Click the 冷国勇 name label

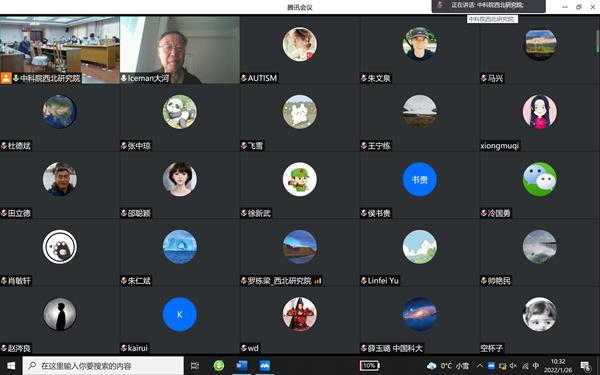pos(499,213)
